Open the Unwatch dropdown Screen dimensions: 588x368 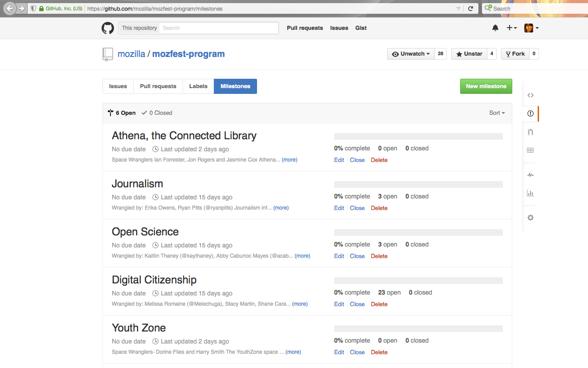[411, 54]
